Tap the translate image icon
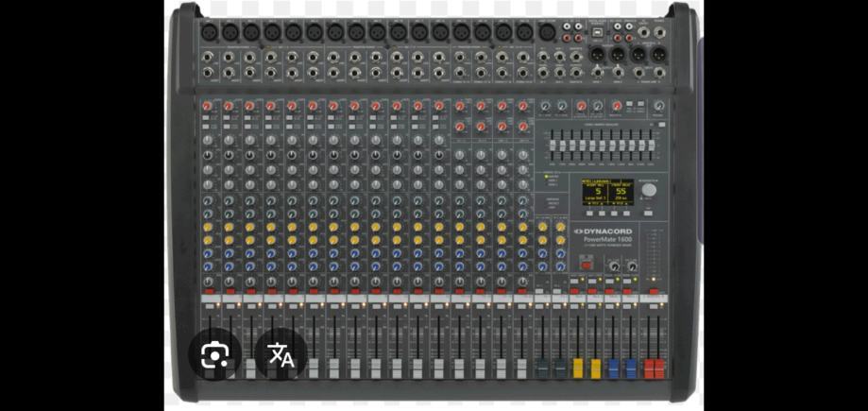 (x=281, y=354)
